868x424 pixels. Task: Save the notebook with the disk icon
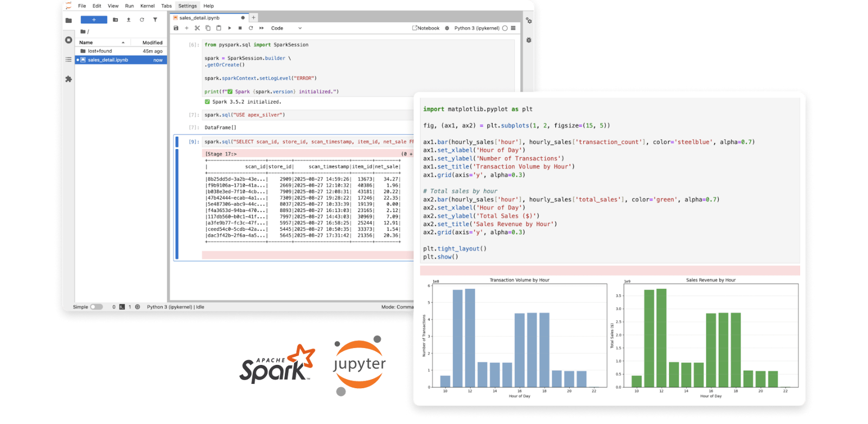click(x=176, y=28)
